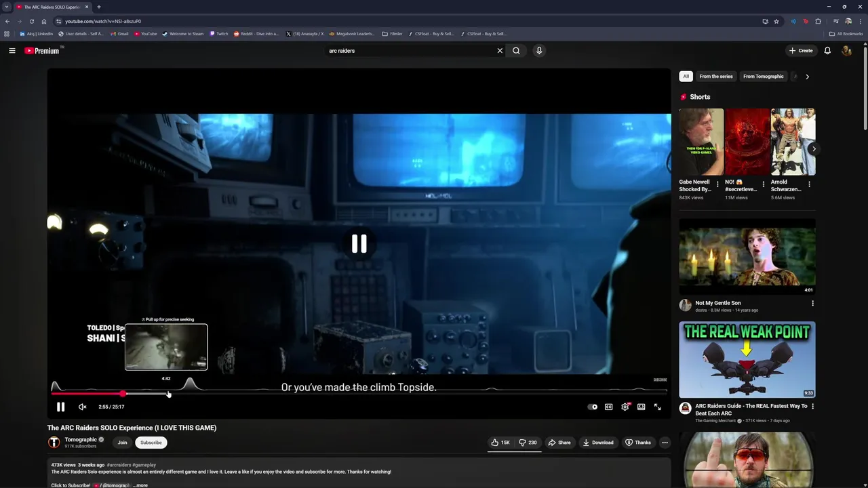Run search with magnifying glass button

click(x=516, y=51)
